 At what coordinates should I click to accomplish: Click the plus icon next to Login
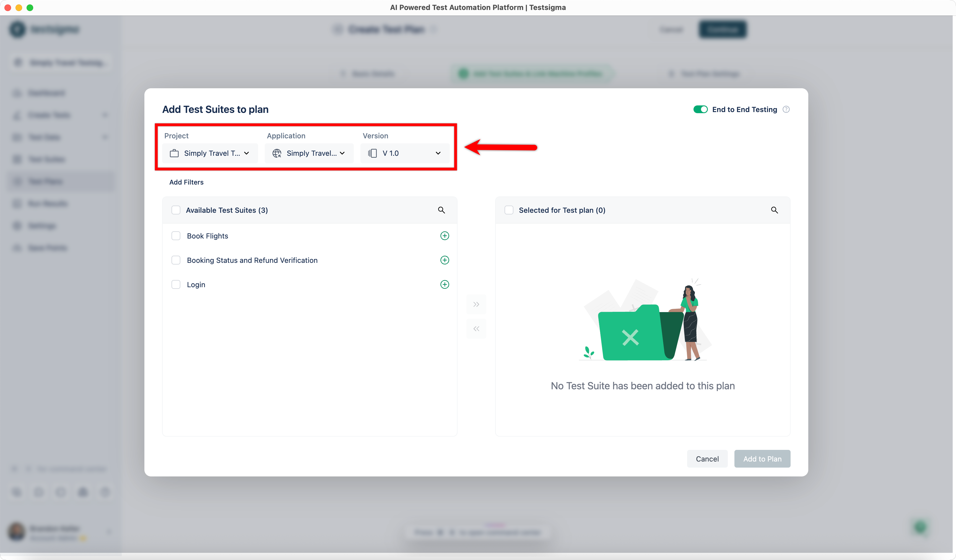point(445,284)
